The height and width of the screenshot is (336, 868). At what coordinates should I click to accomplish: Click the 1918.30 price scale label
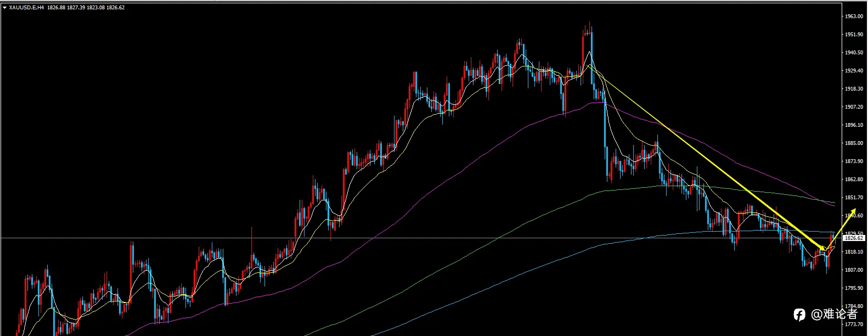pyautogui.click(x=854, y=89)
